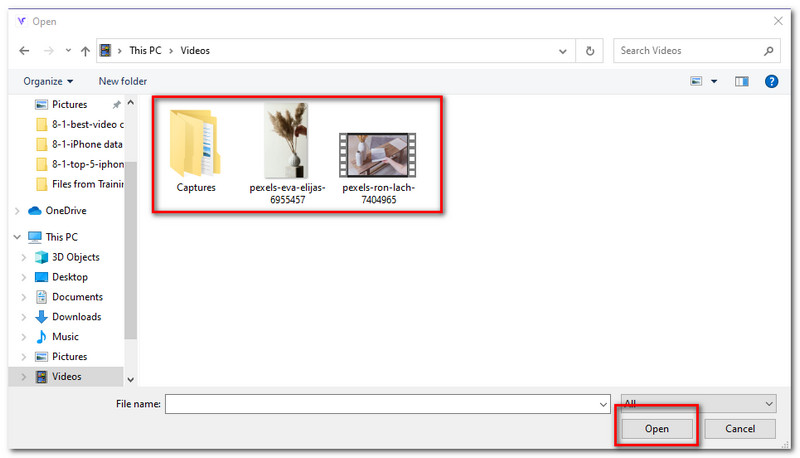The height and width of the screenshot is (458, 800).
Task: Expand the OneDrive node
Action: pyautogui.click(x=17, y=211)
